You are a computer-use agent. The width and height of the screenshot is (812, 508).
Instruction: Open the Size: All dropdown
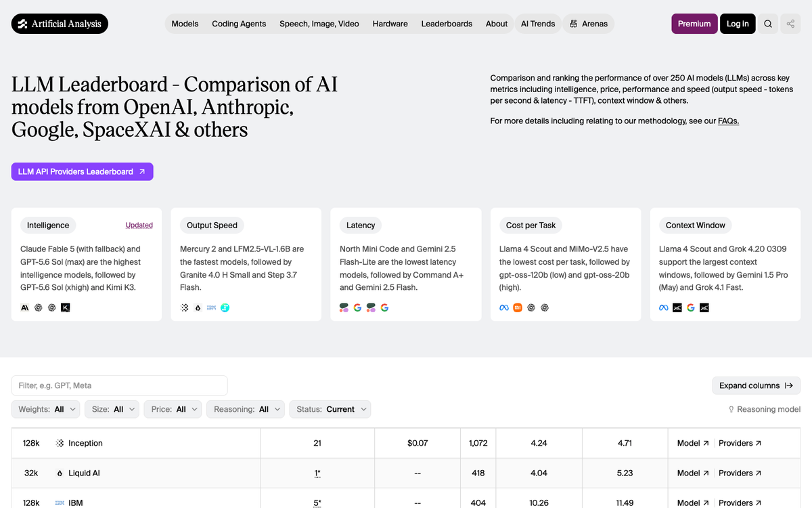tap(112, 409)
